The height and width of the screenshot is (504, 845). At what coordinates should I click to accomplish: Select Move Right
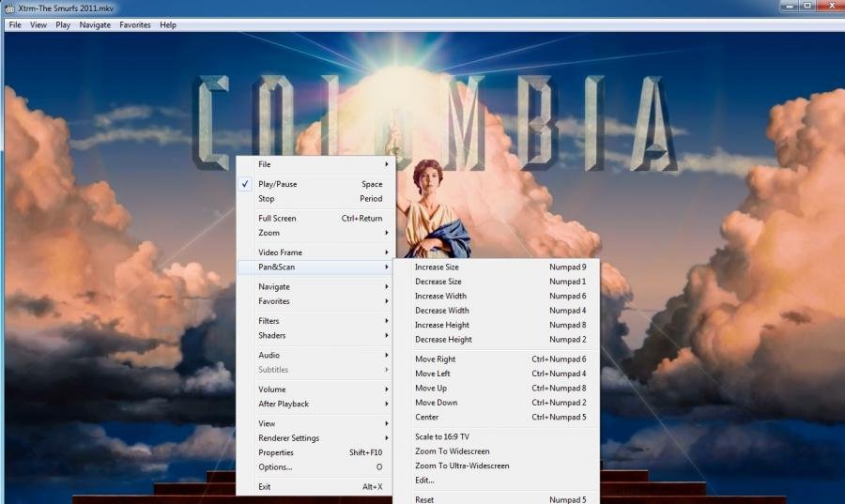497,359
